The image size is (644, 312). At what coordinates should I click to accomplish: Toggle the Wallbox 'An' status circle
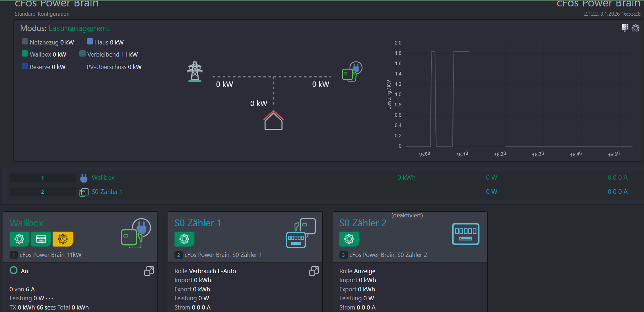[x=14, y=270]
